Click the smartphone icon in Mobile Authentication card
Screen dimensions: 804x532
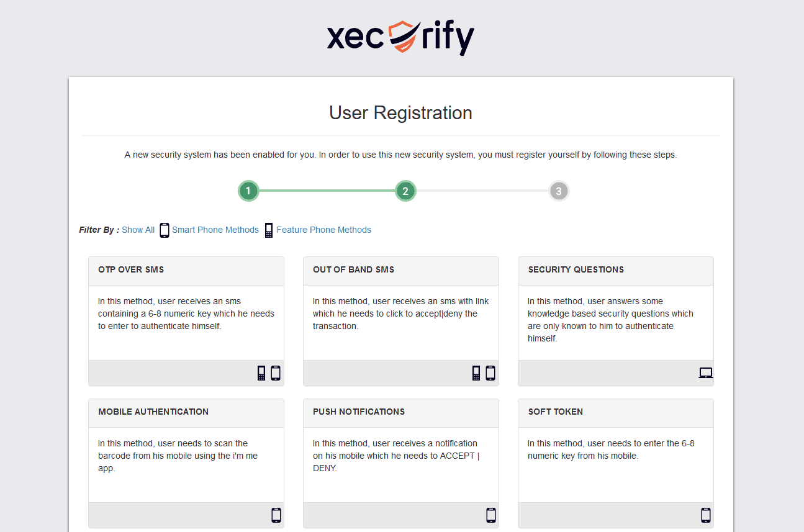tap(276, 515)
